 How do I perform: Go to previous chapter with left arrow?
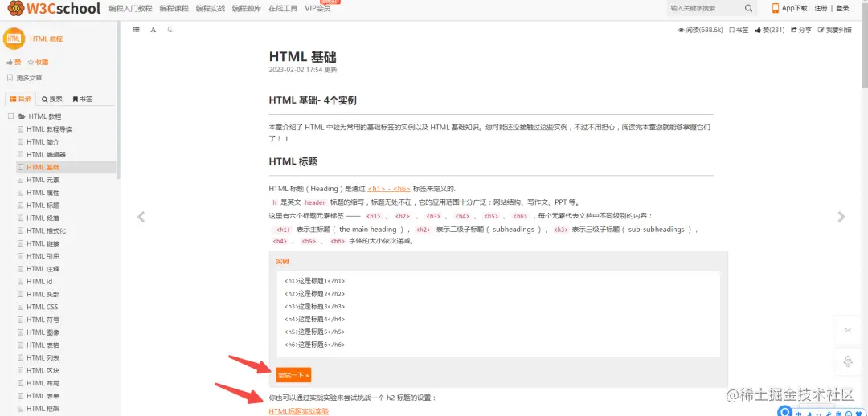tap(141, 217)
